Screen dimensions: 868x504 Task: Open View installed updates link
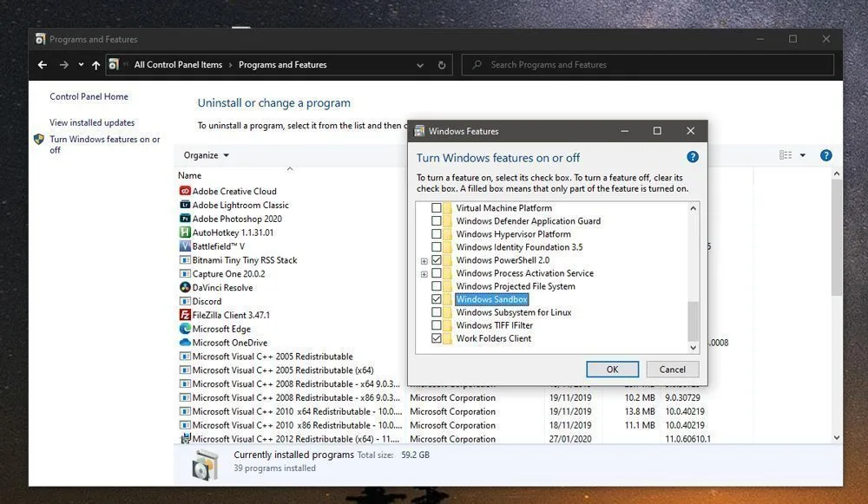pos(92,122)
